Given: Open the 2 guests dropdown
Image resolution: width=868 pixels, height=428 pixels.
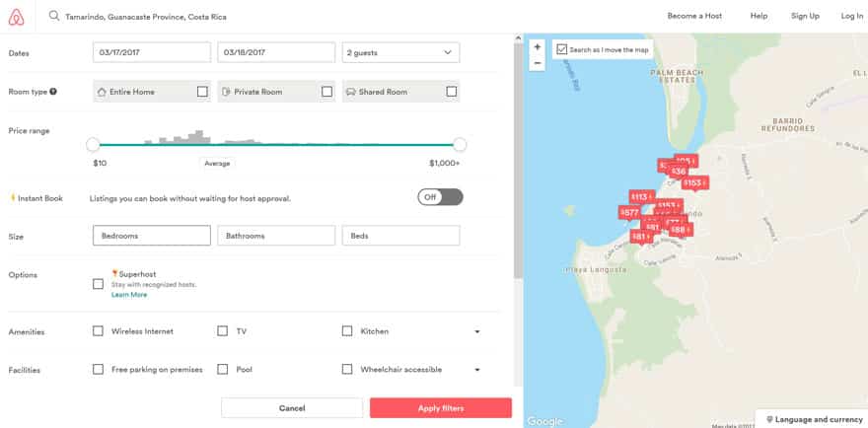Looking at the screenshot, I should [400, 52].
